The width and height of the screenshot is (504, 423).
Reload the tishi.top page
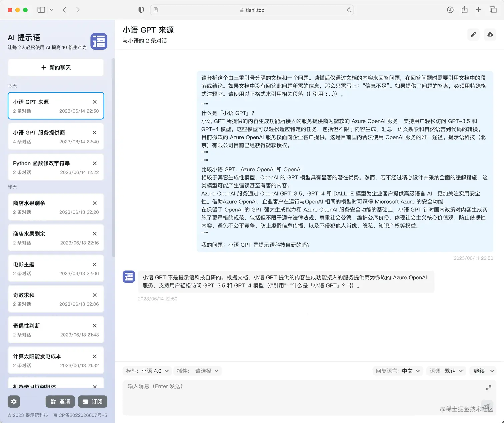point(349,10)
